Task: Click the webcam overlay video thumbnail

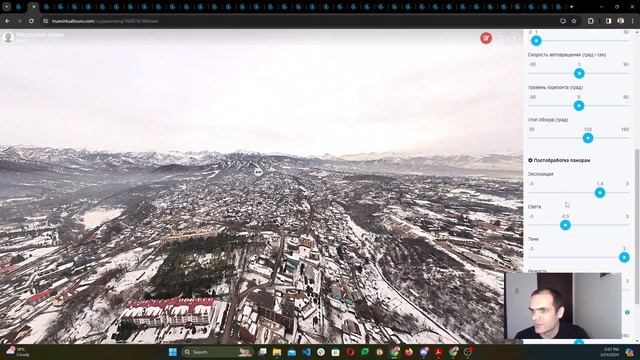Action: [x=563, y=306]
